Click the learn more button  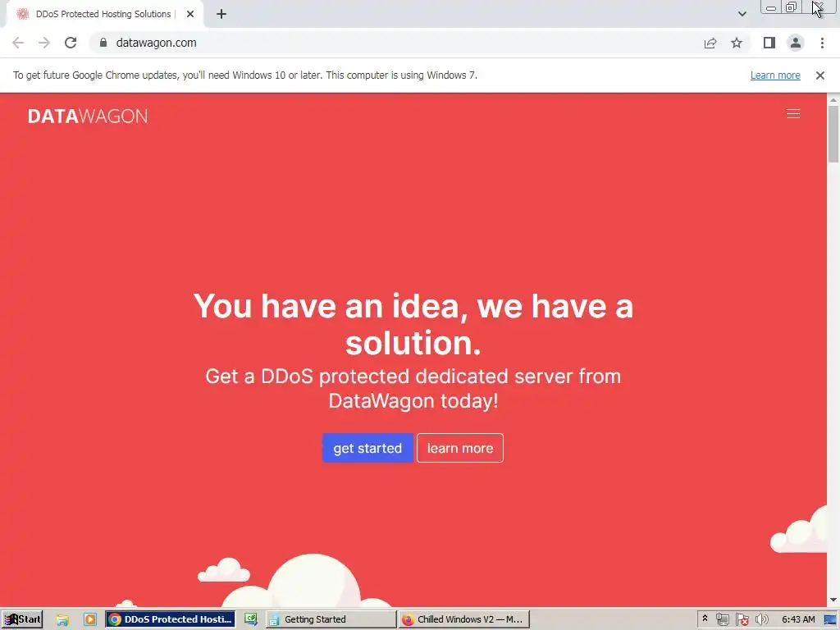point(460,448)
